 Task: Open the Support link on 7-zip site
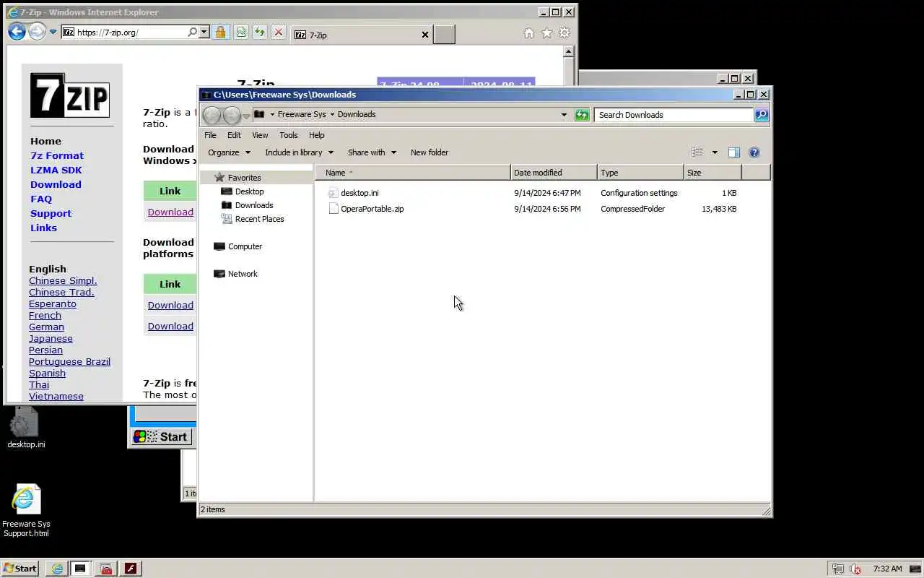click(51, 213)
